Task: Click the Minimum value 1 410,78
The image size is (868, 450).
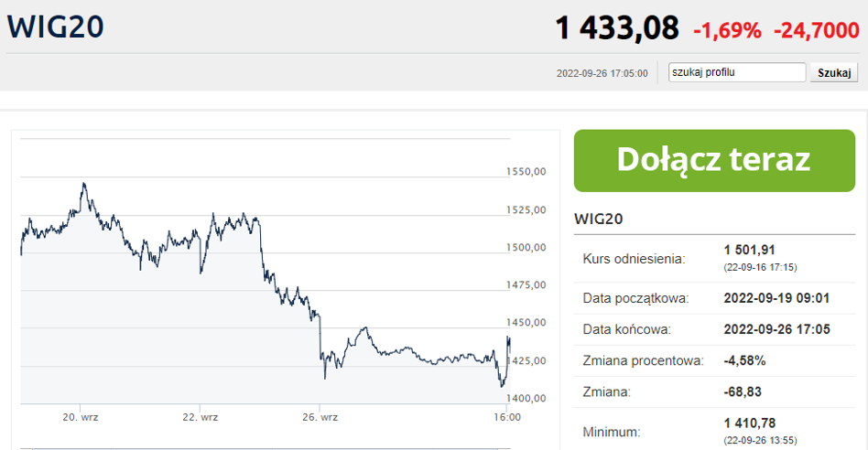Action: (750, 423)
